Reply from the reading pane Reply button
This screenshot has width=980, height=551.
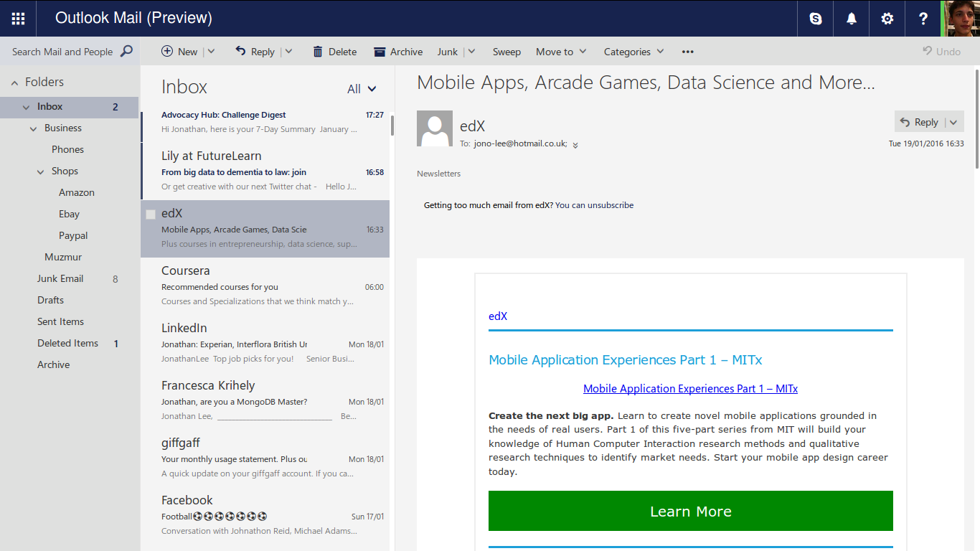tap(919, 122)
